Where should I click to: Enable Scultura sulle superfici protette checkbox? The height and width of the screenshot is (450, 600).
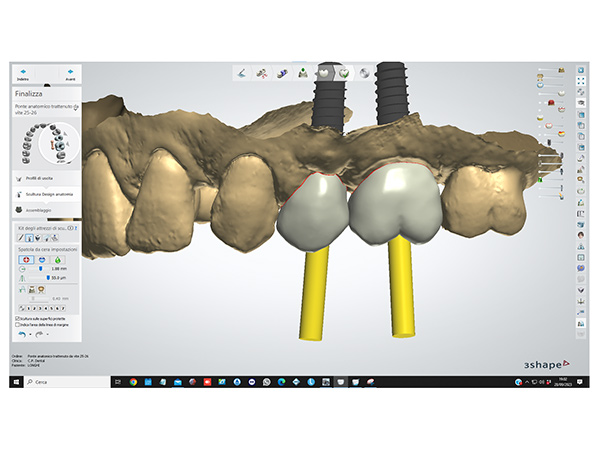17,318
